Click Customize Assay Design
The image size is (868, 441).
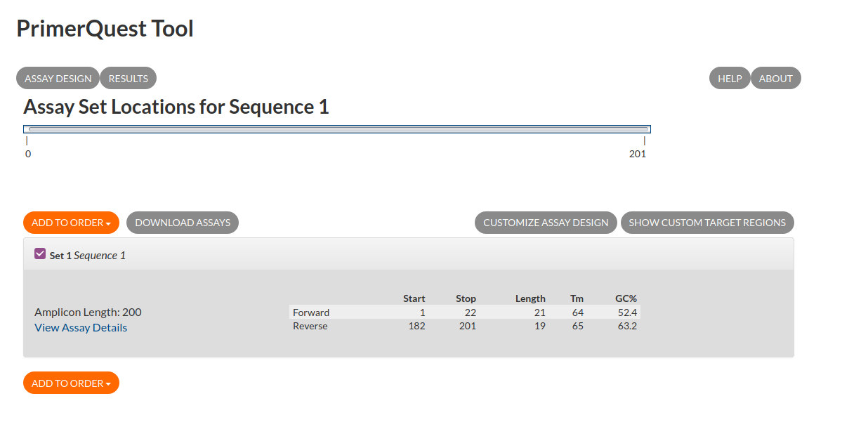point(546,223)
